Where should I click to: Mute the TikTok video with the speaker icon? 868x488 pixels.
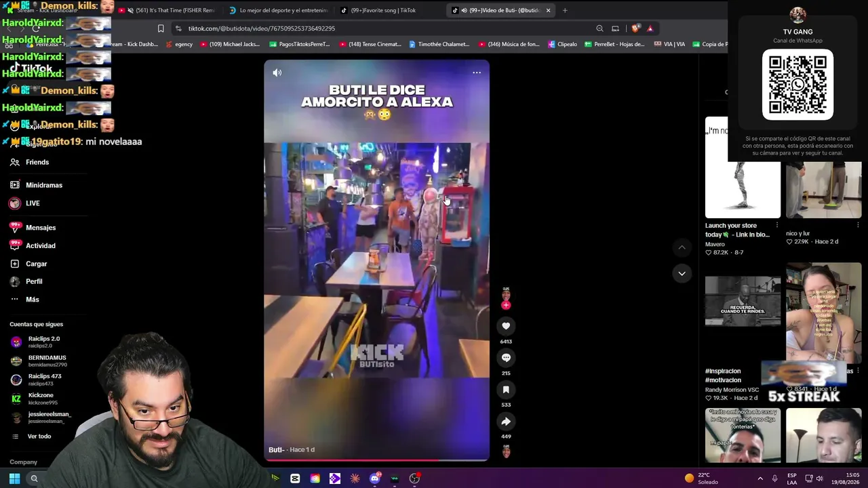277,73
